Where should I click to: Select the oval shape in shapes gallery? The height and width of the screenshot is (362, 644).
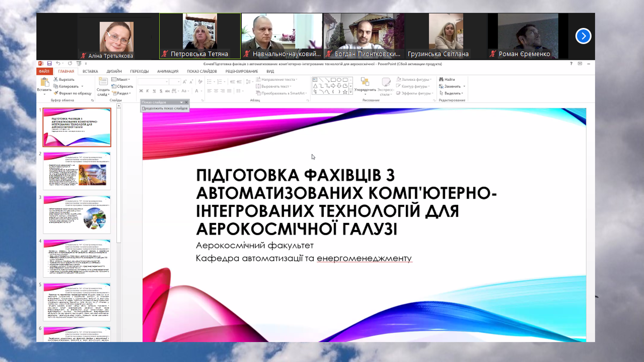pyautogui.click(x=339, y=80)
